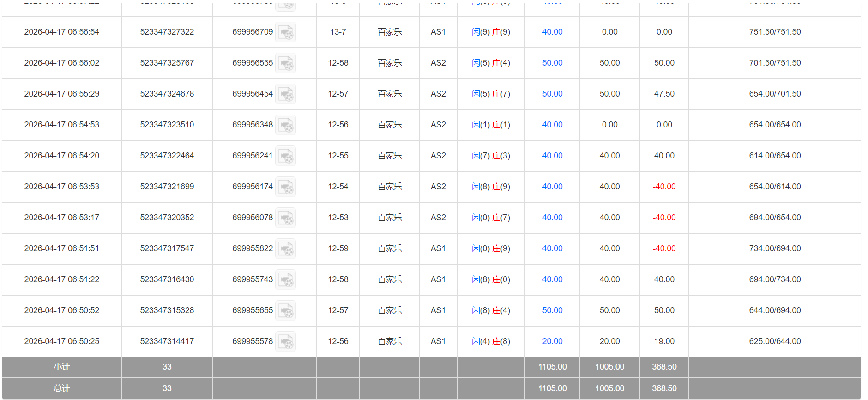Click round number 699956174

tap(253, 187)
